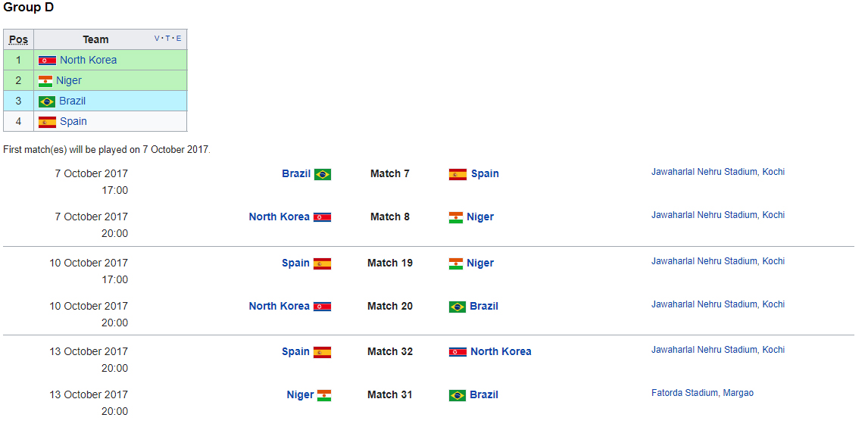Open Niger link in Match 19 row
Viewport: 868px width, 427px height.
point(480,263)
